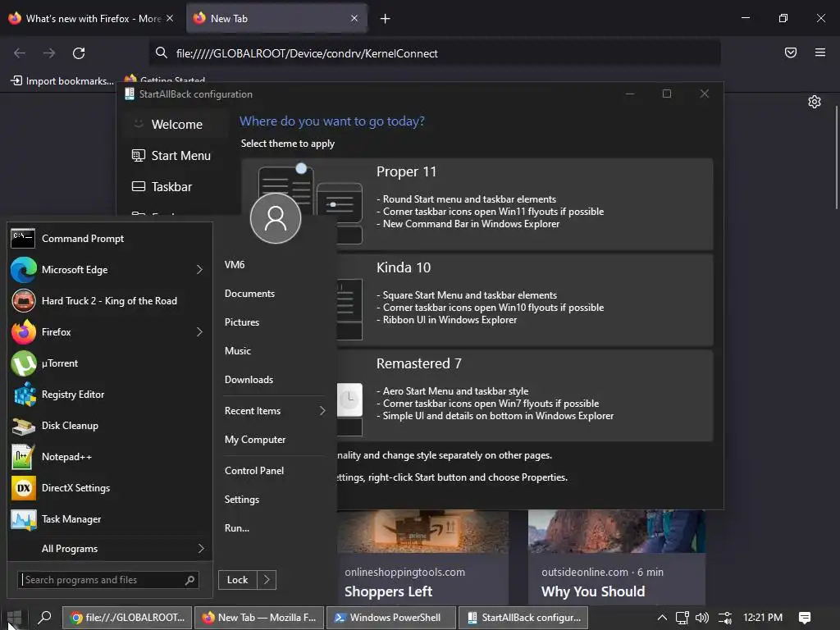Apply the Proper 11 theme
Image resolution: width=840 pixels, height=630 pixels.
477,203
